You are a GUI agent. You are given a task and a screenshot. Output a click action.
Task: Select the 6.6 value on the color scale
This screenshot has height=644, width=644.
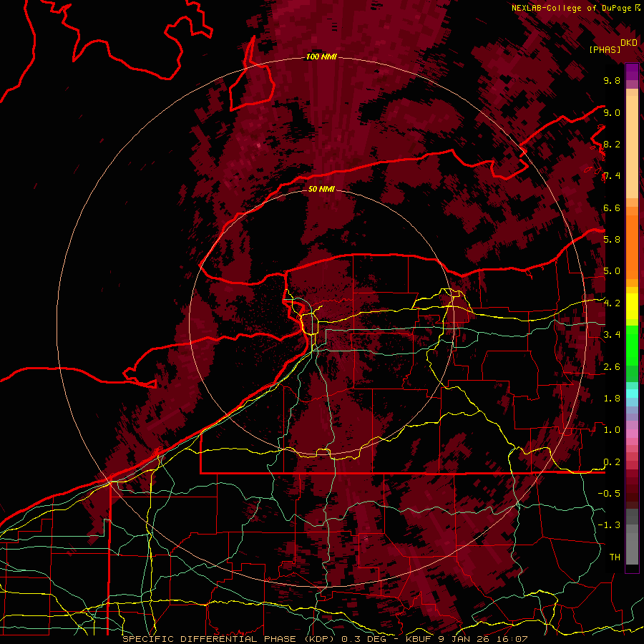612,208
